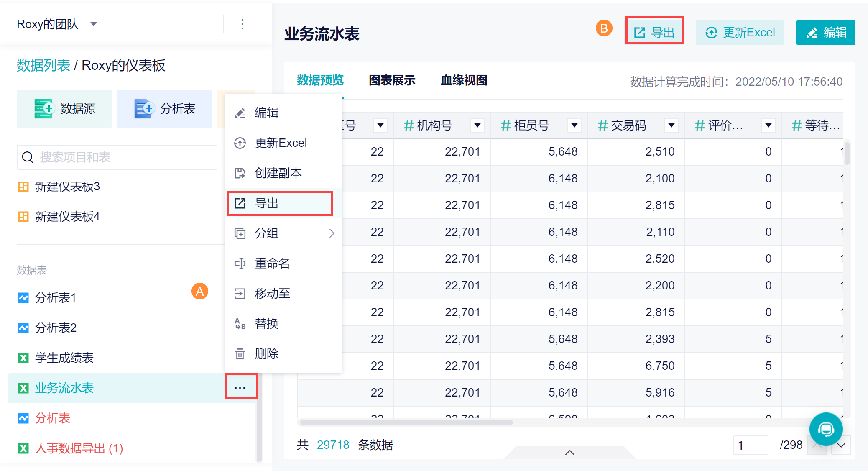Click the teal 编辑 button

[825, 32]
